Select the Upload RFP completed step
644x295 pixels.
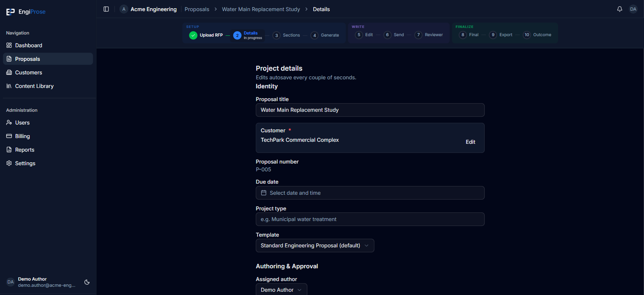pyautogui.click(x=206, y=35)
